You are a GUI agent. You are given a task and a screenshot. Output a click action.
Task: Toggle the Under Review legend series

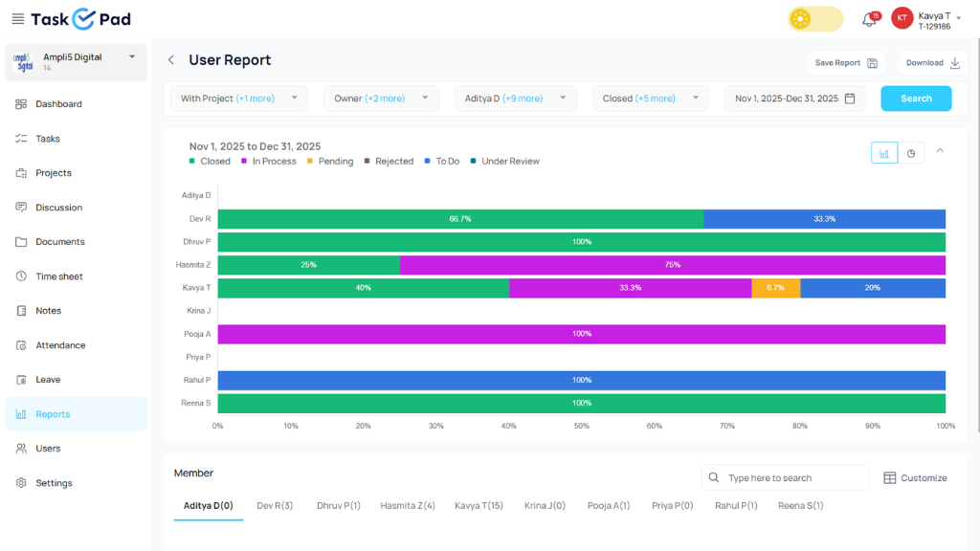coord(504,161)
